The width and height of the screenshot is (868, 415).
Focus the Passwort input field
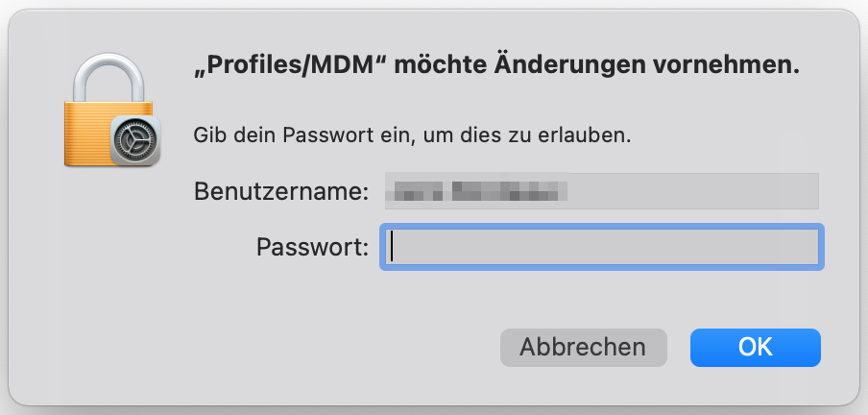[602, 248]
